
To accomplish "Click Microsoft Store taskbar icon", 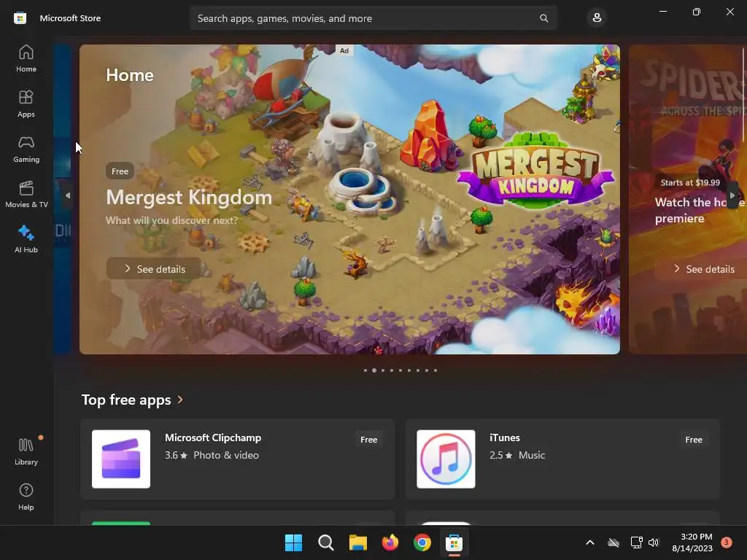I will coord(454,542).
